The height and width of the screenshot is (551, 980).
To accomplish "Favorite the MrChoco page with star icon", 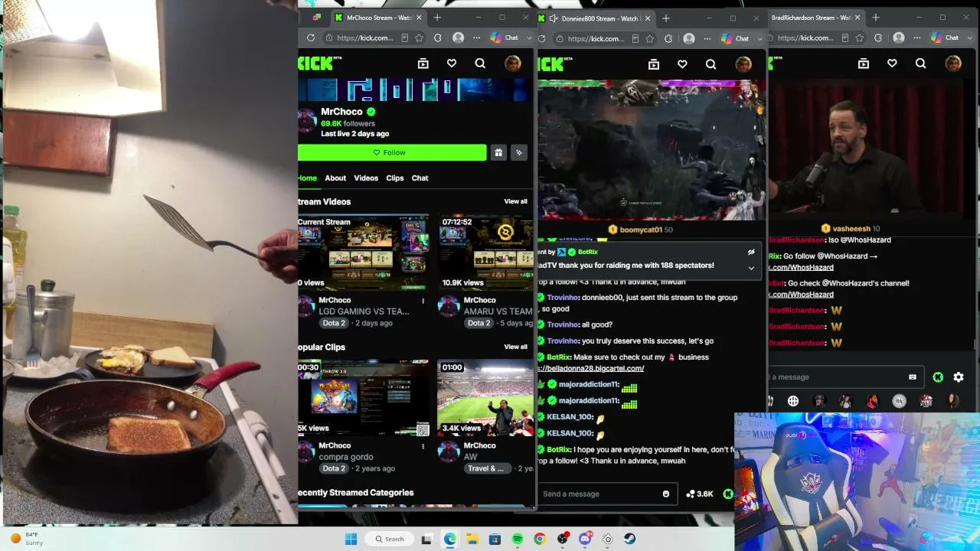I will (419, 38).
